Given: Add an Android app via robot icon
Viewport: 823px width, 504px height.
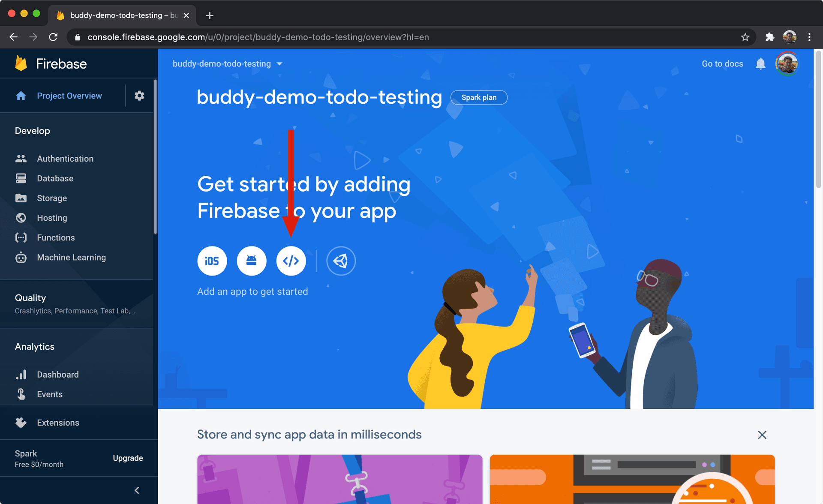Looking at the screenshot, I should click(252, 261).
